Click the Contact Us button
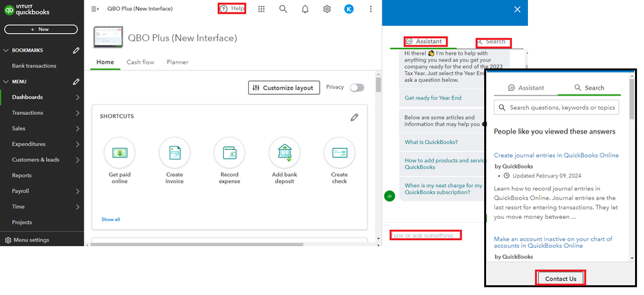Screen dimensions: 644x295 (561, 279)
